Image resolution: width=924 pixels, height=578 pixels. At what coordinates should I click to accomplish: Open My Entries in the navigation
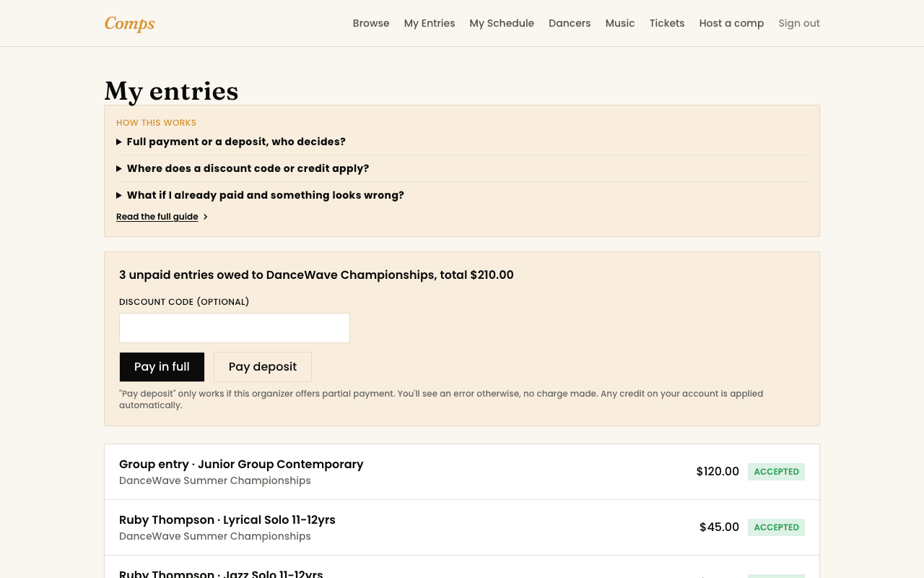pos(430,23)
